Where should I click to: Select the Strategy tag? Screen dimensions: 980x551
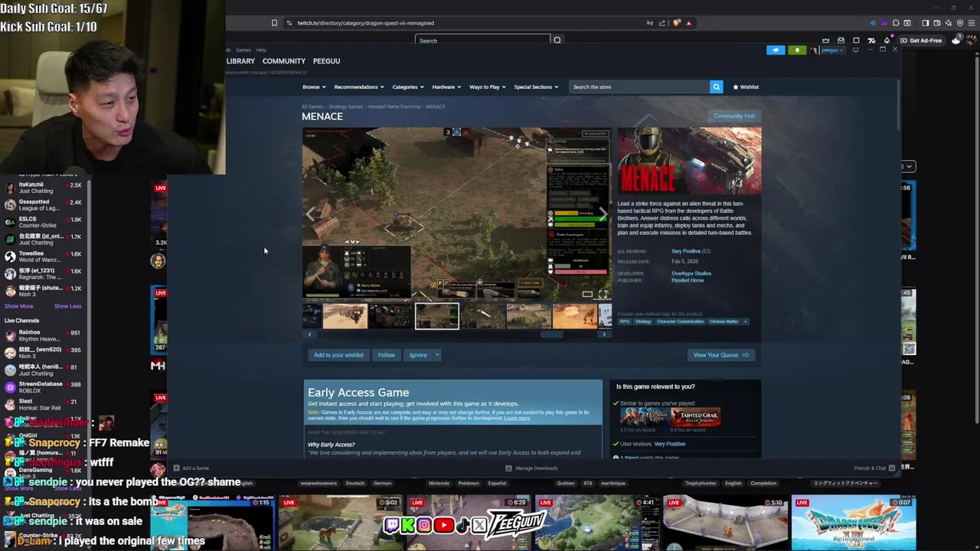[643, 321]
